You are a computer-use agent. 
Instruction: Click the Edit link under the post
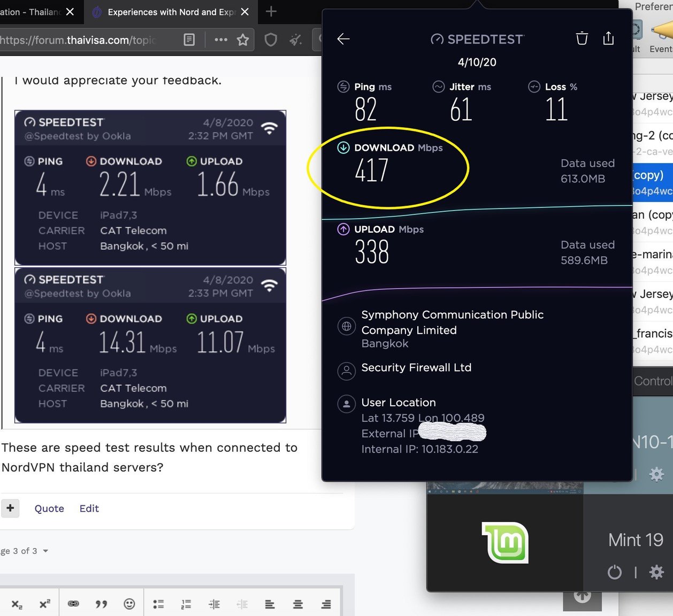(89, 509)
